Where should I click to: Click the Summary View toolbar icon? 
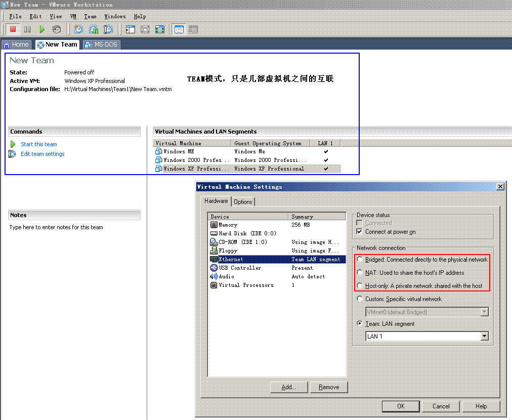tap(179, 29)
